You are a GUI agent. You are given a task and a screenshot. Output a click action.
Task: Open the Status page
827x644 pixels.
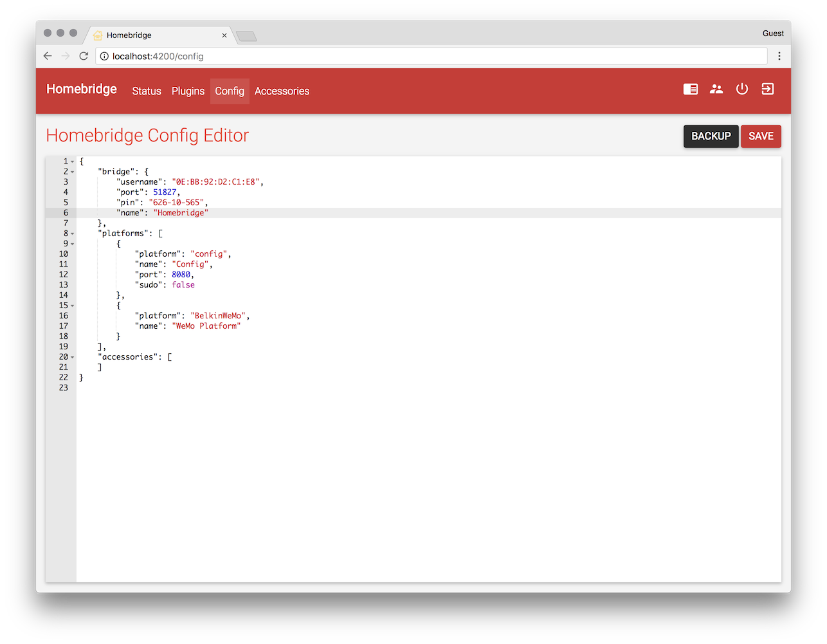point(147,91)
